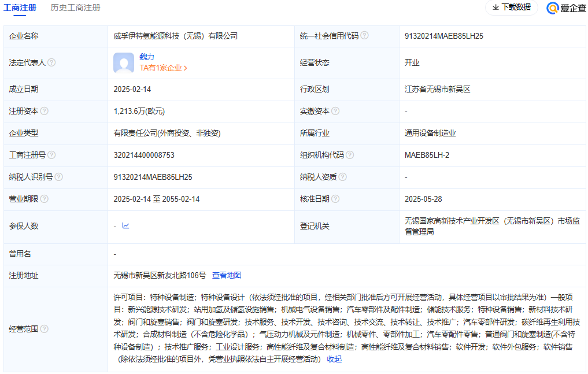Click help icon next to 工商注册号
This screenshot has height=374, width=588.
(x=52, y=155)
